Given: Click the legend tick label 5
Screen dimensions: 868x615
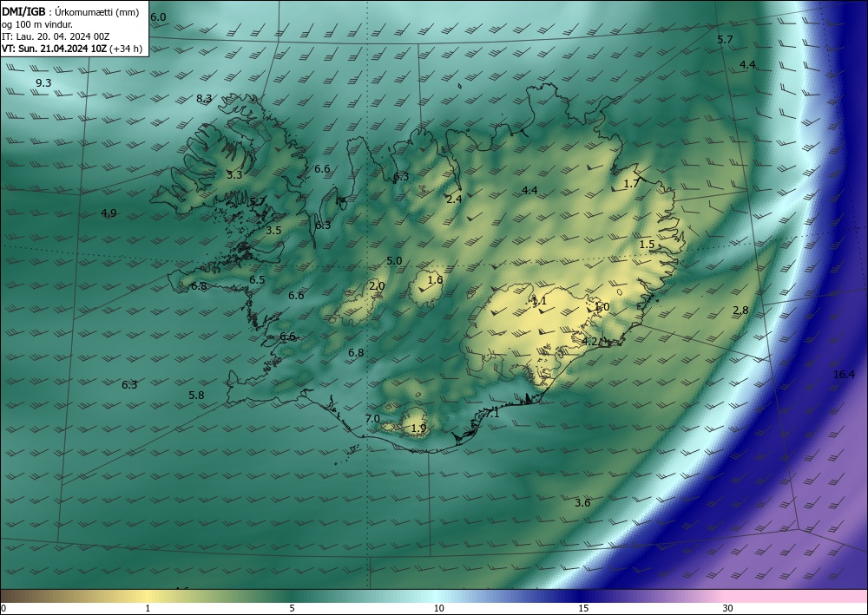Looking at the screenshot, I should (x=292, y=608).
